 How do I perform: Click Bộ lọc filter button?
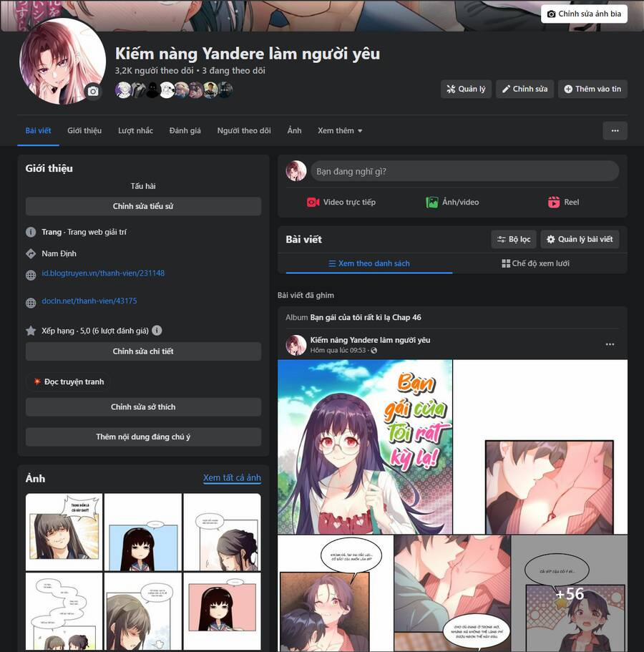click(x=513, y=239)
